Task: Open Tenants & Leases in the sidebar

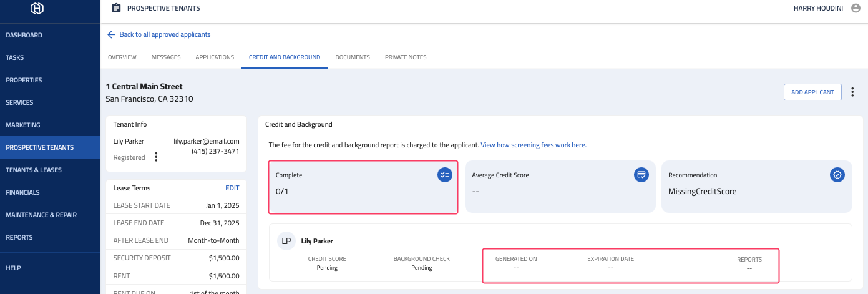Action: point(50,170)
